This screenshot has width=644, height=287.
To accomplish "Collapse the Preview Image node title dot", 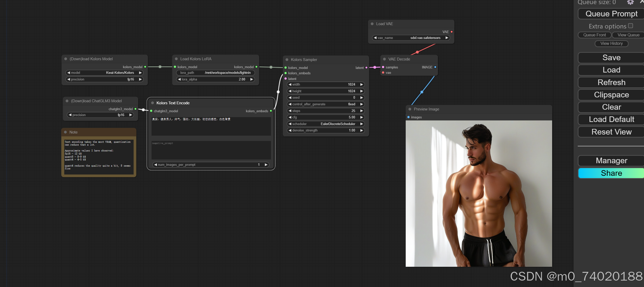I will [410, 109].
